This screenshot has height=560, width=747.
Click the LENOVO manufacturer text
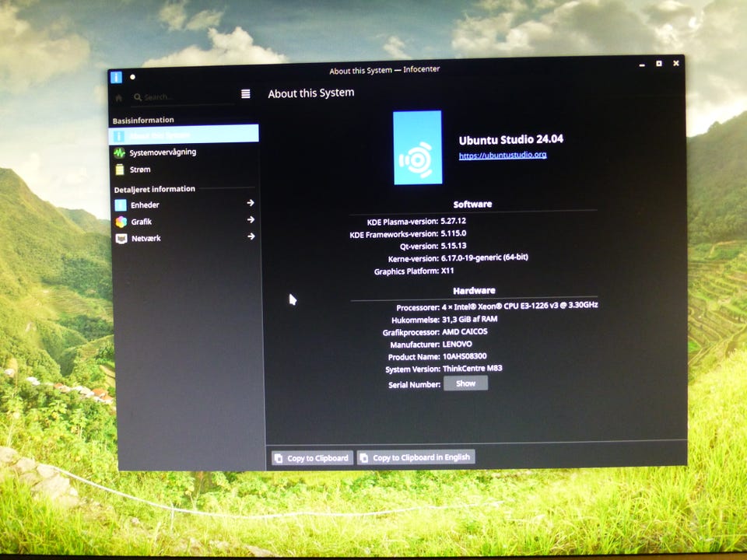tap(458, 344)
